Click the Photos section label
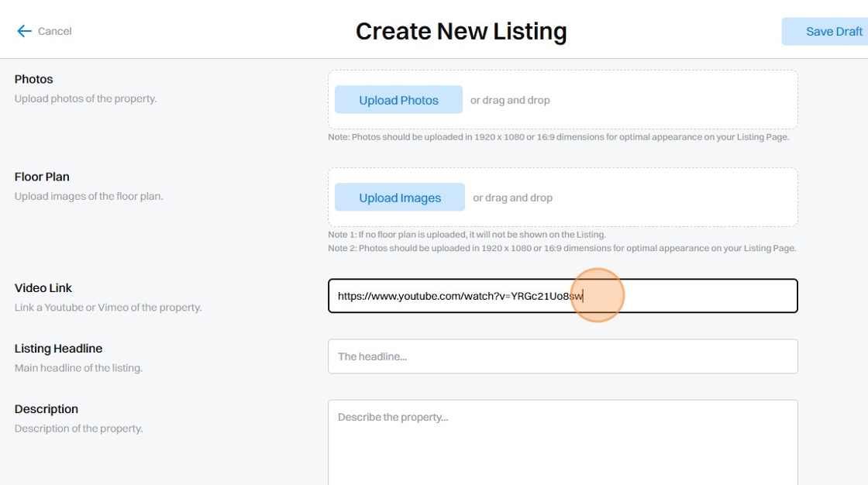The width and height of the screenshot is (868, 485). (34, 79)
